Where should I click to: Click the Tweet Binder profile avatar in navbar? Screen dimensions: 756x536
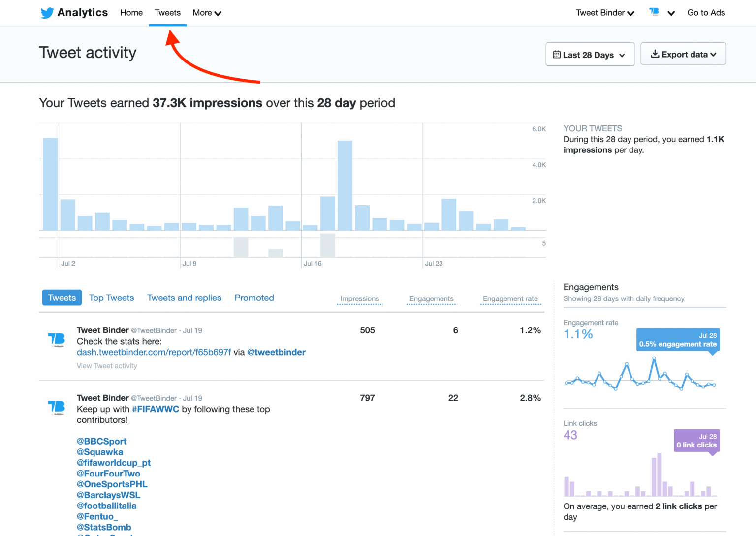click(654, 12)
